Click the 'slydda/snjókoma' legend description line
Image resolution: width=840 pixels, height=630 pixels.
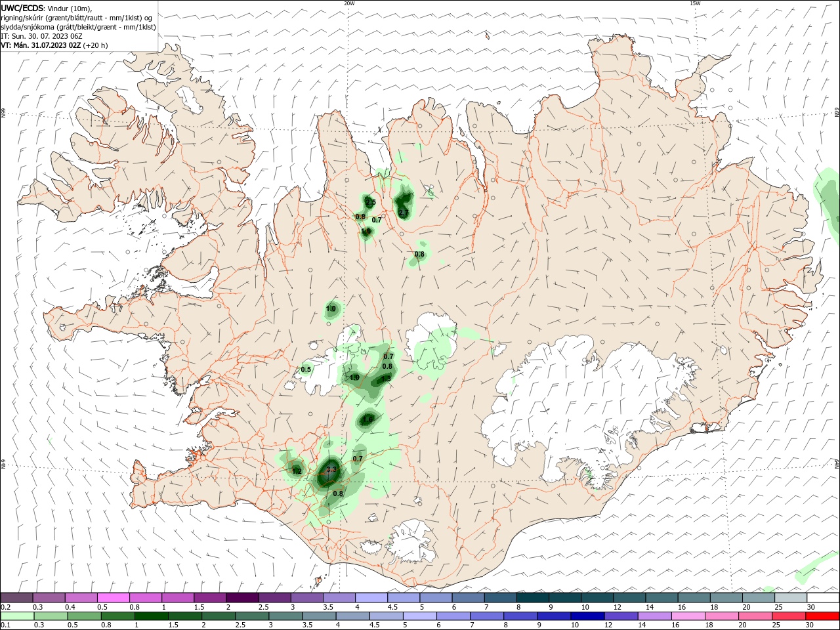point(79,27)
